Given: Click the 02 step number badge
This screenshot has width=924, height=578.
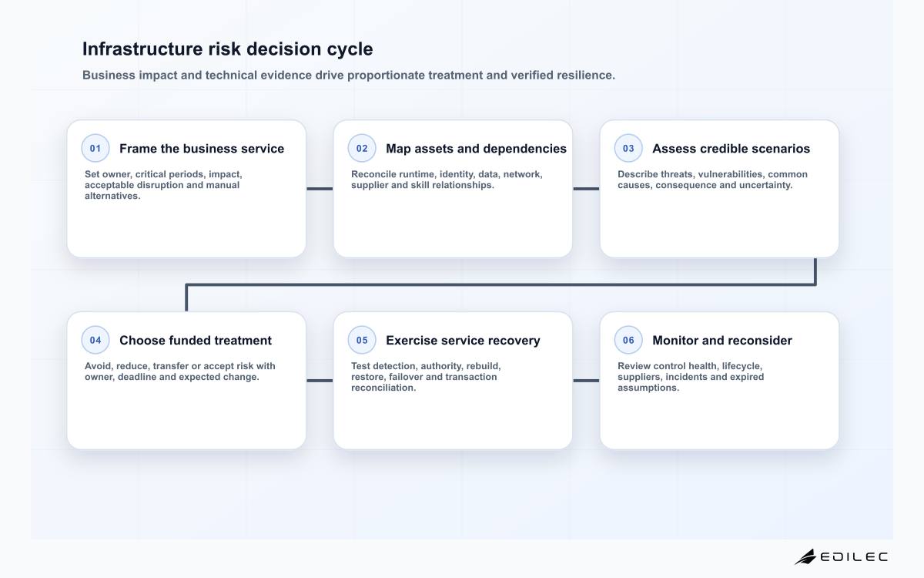Looking at the screenshot, I should pos(362,148).
